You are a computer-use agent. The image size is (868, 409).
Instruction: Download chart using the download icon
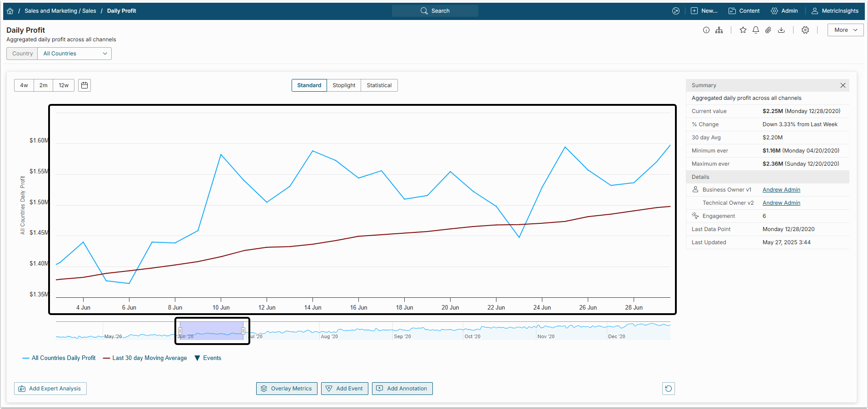point(781,30)
